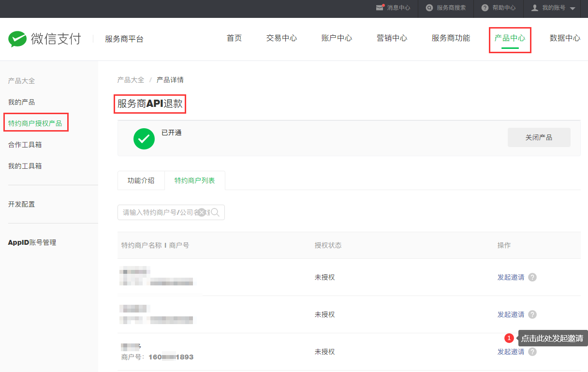Open 服务商功能 navigation item
This screenshot has height=372, width=588.
(451, 38)
